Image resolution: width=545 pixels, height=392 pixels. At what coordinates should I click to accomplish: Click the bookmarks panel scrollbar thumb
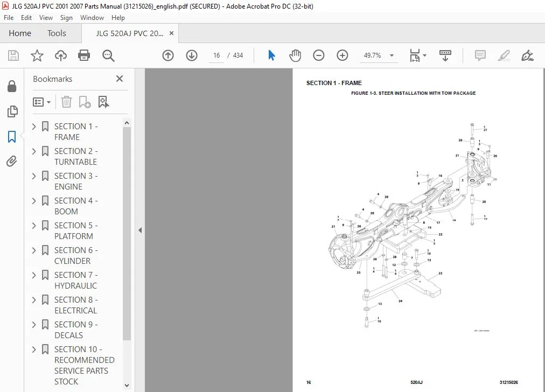coord(127,234)
